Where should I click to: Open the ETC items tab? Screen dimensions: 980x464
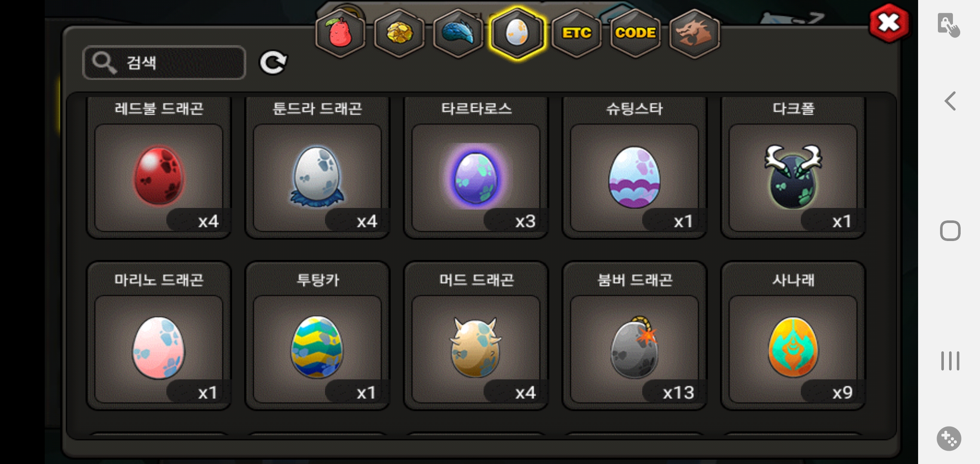tap(576, 33)
